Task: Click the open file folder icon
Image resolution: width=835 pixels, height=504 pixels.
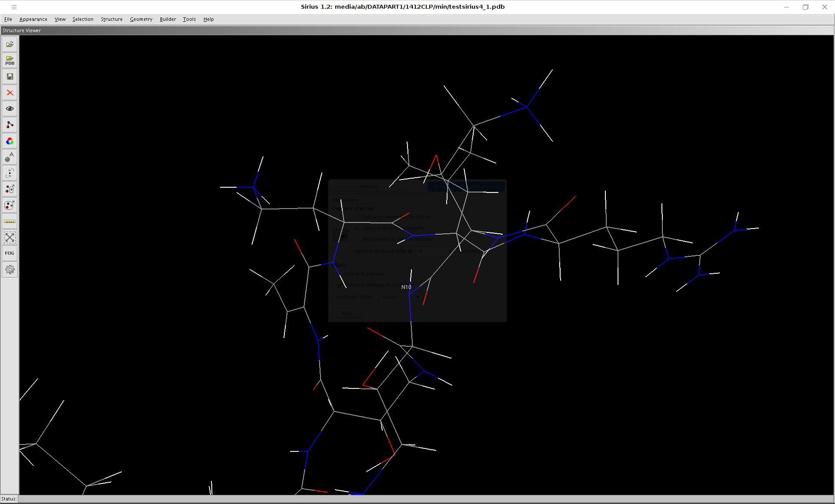Action: [10, 44]
